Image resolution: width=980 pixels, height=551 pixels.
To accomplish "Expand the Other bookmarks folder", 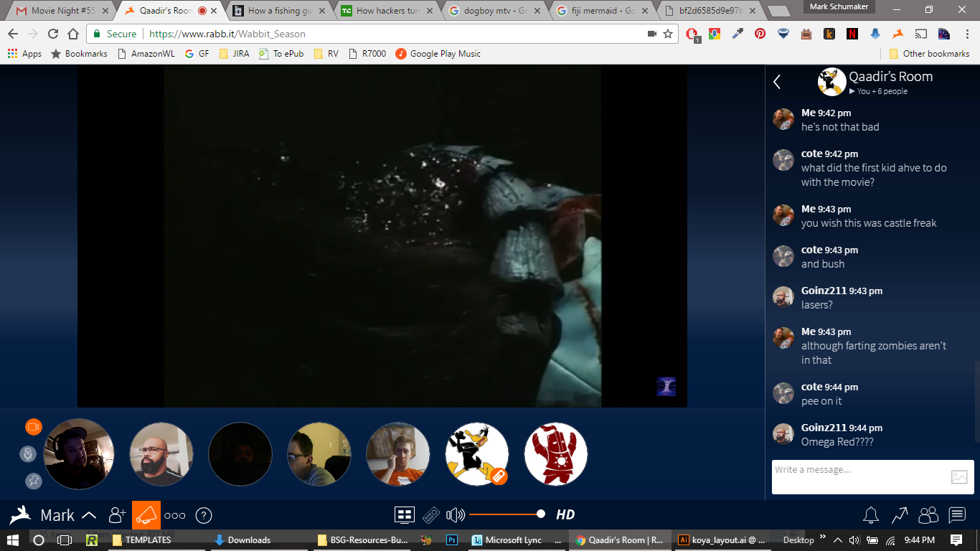I will pos(929,54).
